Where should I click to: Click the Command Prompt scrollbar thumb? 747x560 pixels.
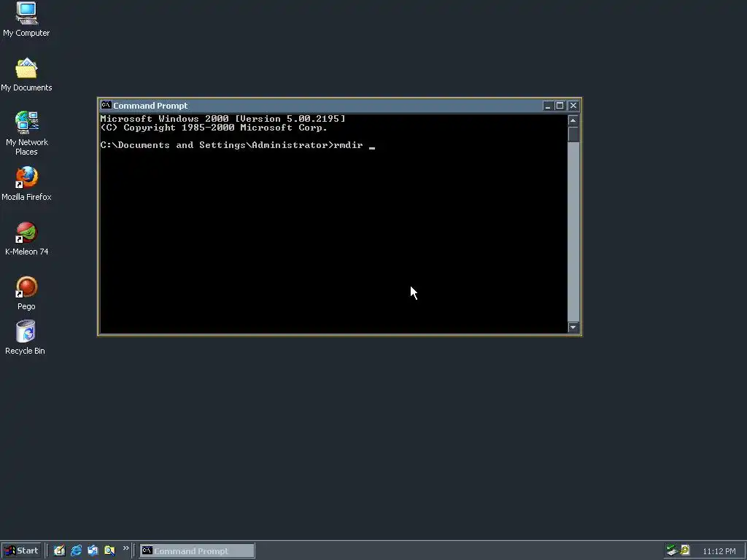click(x=573, y=134)
